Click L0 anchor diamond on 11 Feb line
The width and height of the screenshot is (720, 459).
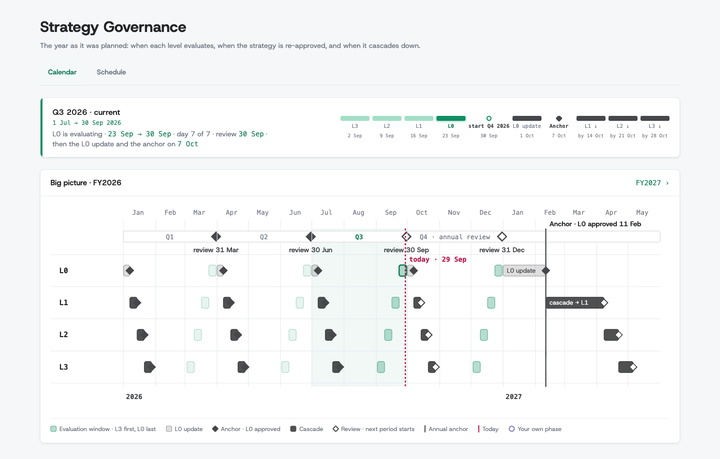tap(546, 270)
